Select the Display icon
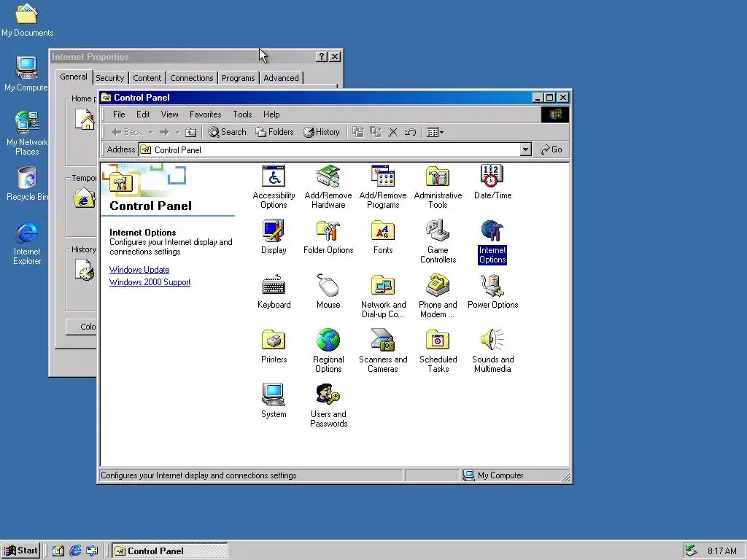The height and width of the screenshot is (560, 747). click(x=274, y=237)
